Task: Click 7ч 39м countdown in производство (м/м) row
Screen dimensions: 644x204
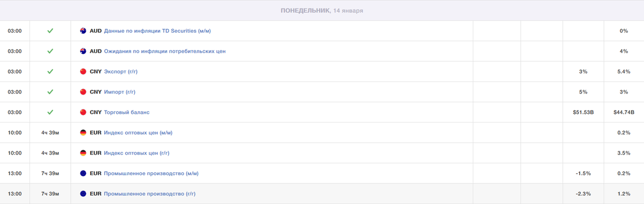Action: point(50,174)
